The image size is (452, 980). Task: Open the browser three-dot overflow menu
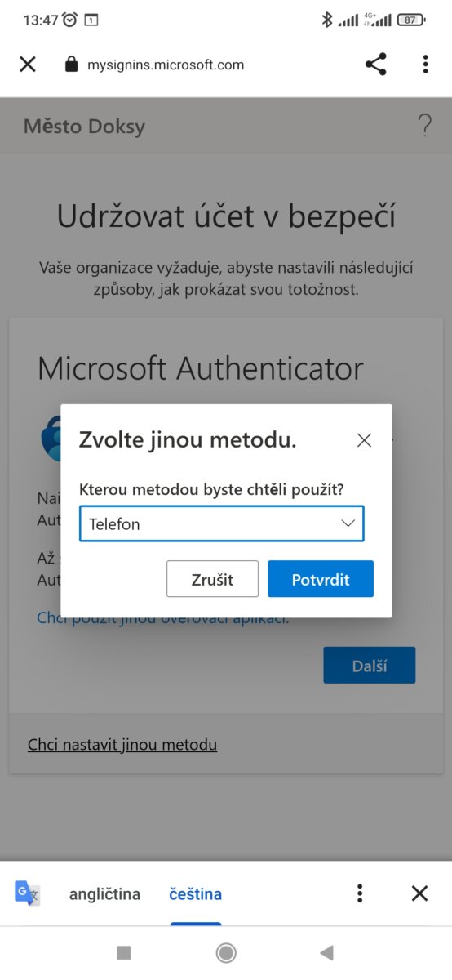tap(425, 65)
